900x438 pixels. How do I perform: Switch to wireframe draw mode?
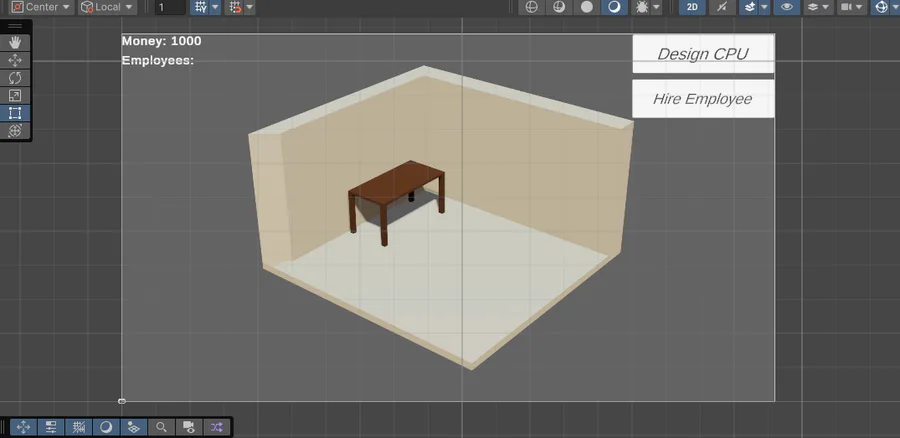click(532, 7)
